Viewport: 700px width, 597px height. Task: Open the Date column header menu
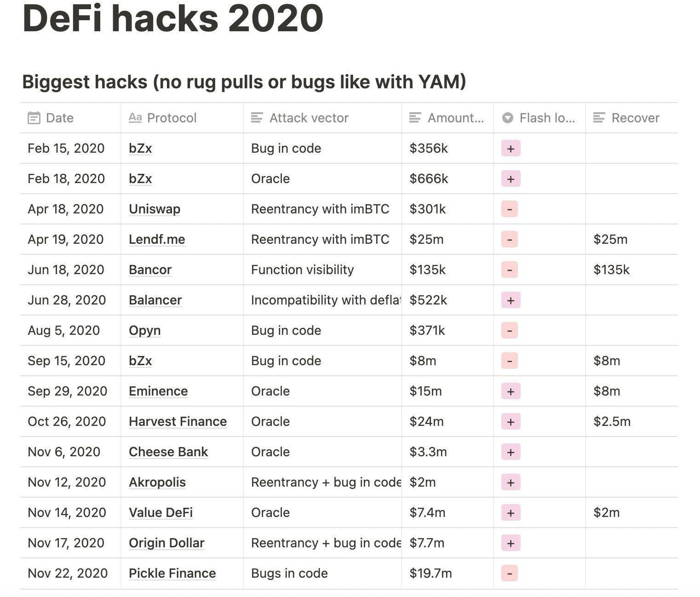[x=60, y=118]
